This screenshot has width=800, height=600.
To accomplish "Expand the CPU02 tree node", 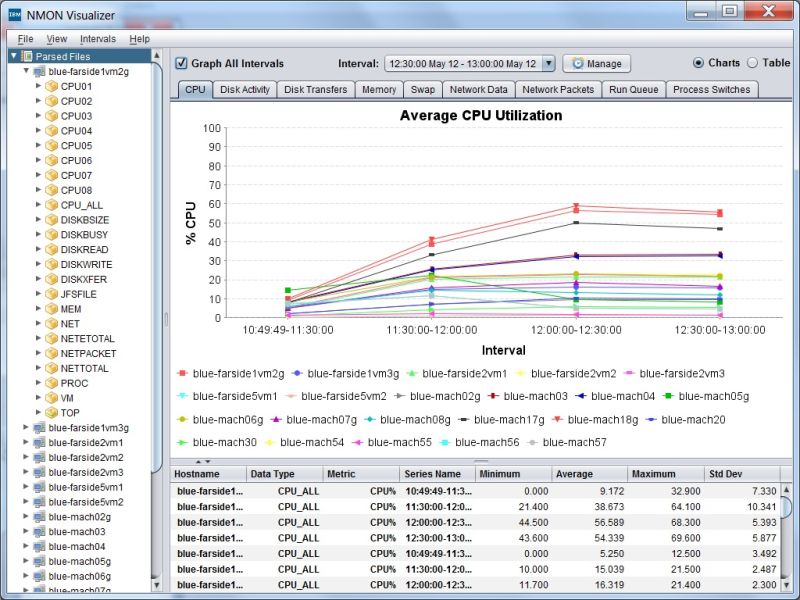I will point(38,101).
